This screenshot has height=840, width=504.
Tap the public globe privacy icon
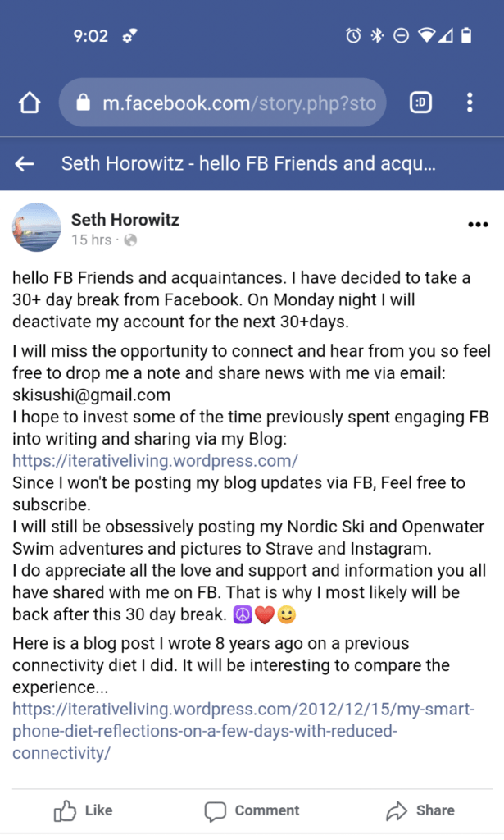point(130,240)
